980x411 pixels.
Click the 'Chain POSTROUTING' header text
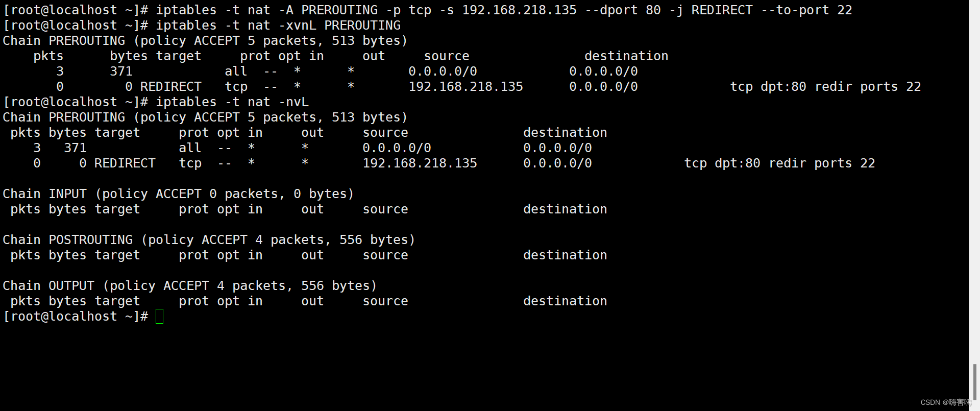67,240
